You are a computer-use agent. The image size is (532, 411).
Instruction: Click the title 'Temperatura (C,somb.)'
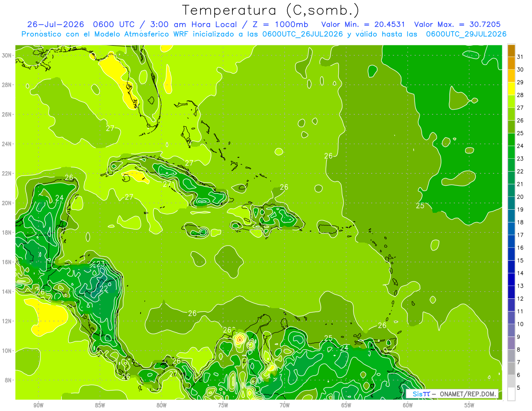(x=271, y=10)
